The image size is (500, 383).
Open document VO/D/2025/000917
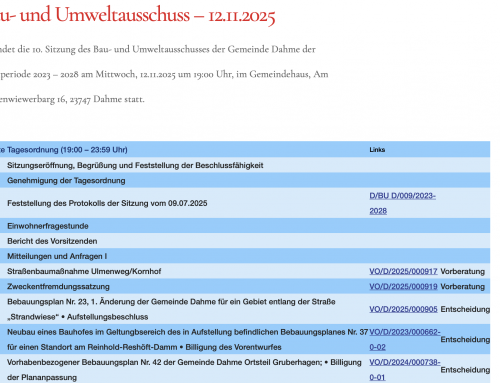tap(403, 271)
